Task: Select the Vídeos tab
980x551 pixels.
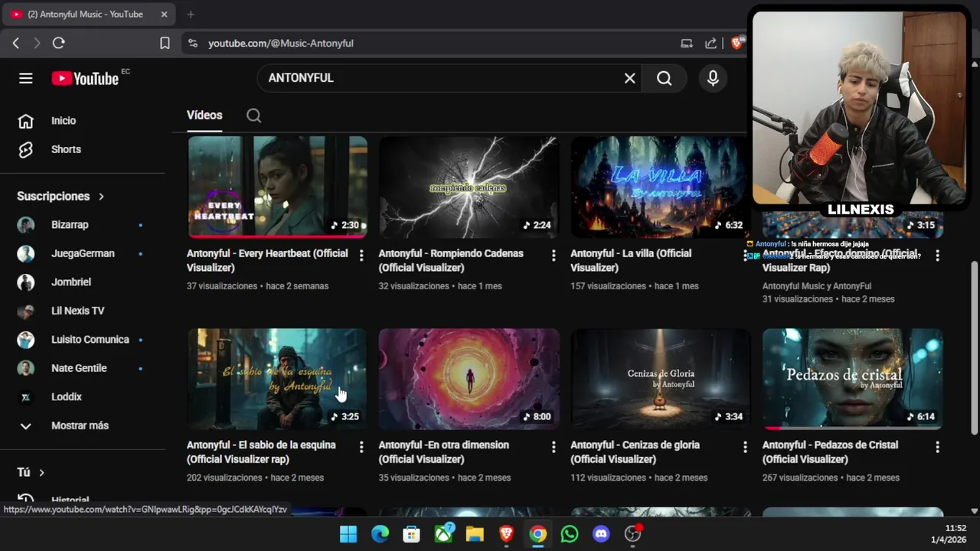Action: coord(204,116)
